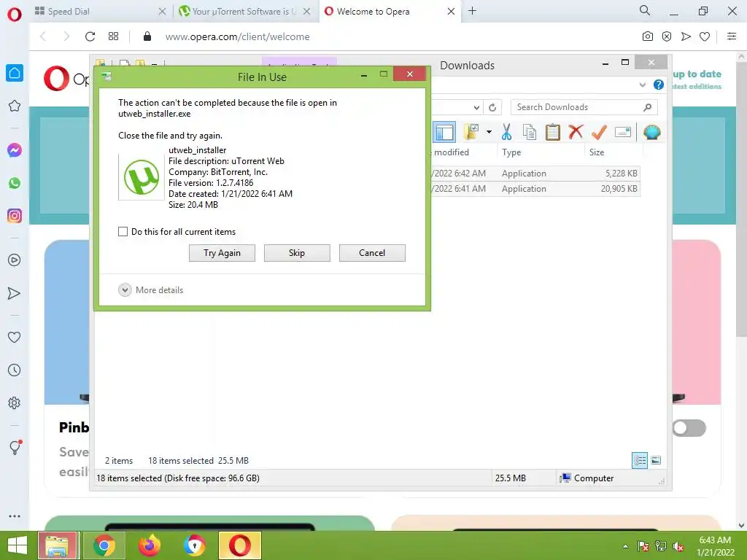Click the red X Delete icon
Image resolution: width=747 pixels, height=560 pixels.
576,131
